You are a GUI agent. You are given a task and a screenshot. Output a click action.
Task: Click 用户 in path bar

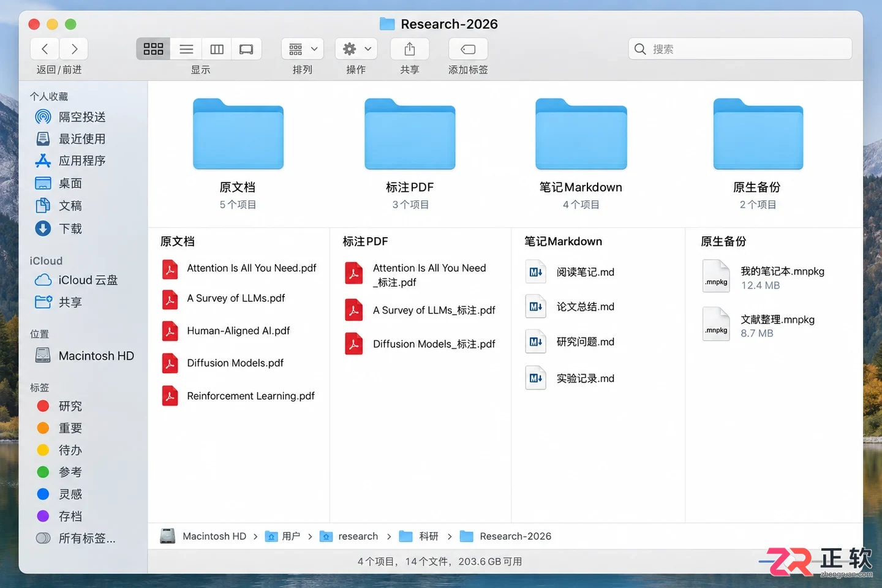(x=283, y=537)
